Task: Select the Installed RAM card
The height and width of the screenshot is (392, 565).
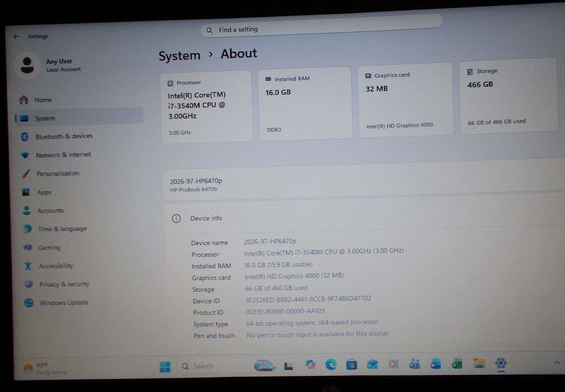Action: 305,104
